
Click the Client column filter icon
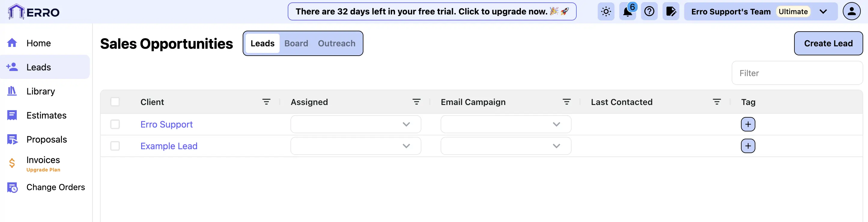click(x=266, y=102)
